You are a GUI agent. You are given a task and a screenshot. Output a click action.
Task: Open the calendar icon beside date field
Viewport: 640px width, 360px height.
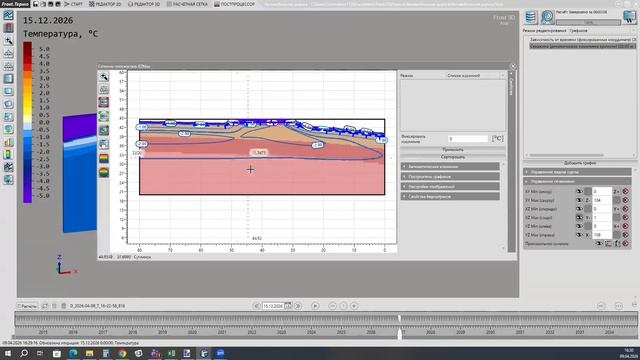click(288, 306)
